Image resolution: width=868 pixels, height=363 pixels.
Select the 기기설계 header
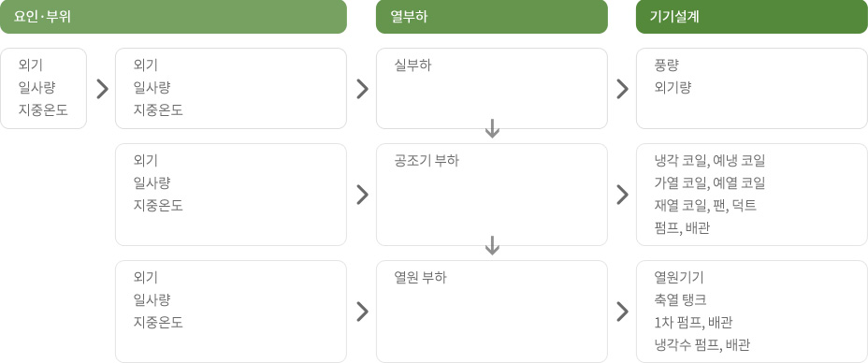[x=752, y=17]
